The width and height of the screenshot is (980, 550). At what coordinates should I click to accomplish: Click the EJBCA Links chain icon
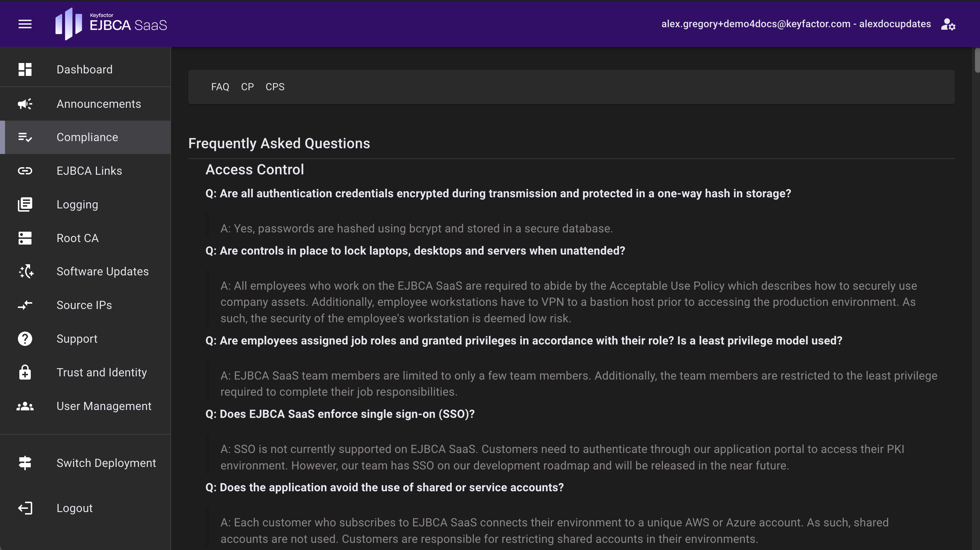(x=25, y=171)
